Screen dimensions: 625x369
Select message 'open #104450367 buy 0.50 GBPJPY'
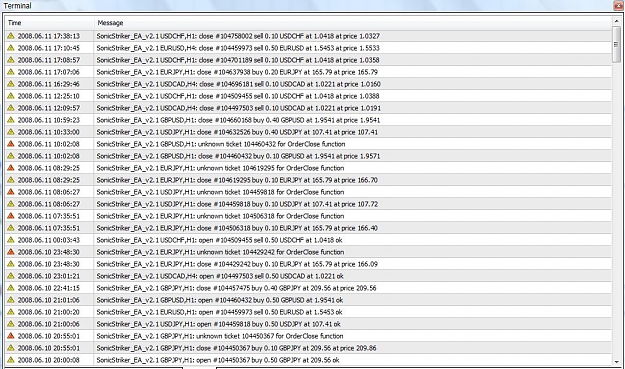point(218,359)
